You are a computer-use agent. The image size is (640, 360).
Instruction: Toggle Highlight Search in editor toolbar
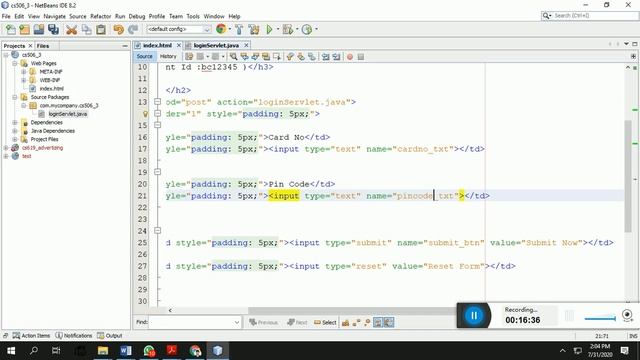(266, 57)
